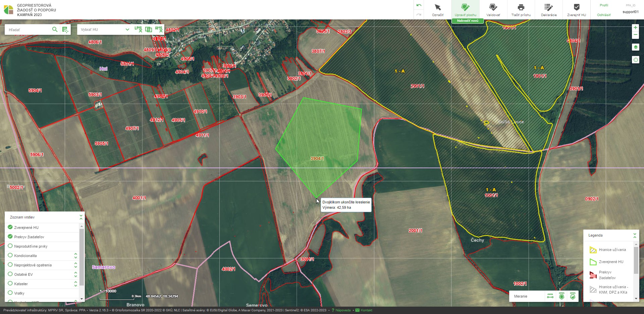Click the locate position target icon
The image size is (644, 314).
[x=635, y=60]
